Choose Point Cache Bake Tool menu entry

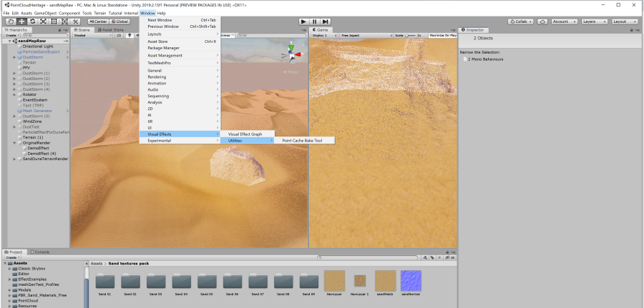tap(302, 140)
